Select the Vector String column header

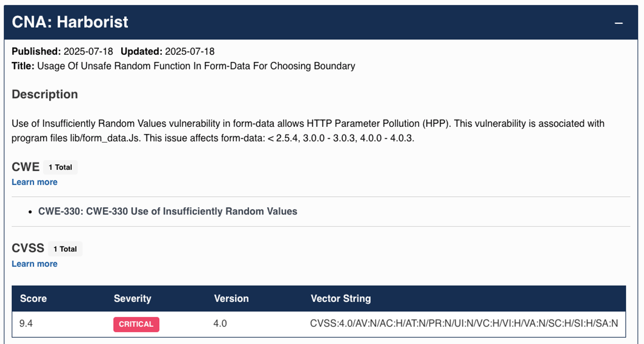[341, 298]
